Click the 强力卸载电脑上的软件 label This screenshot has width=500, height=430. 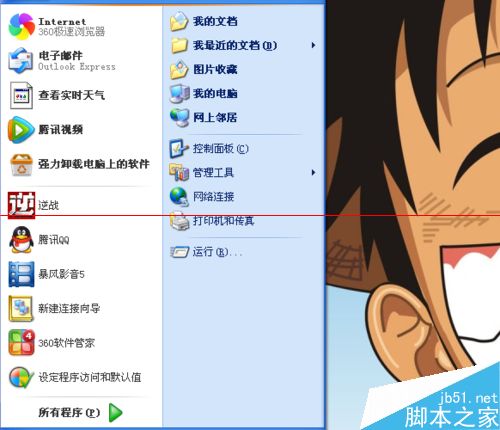click(94, 164)
